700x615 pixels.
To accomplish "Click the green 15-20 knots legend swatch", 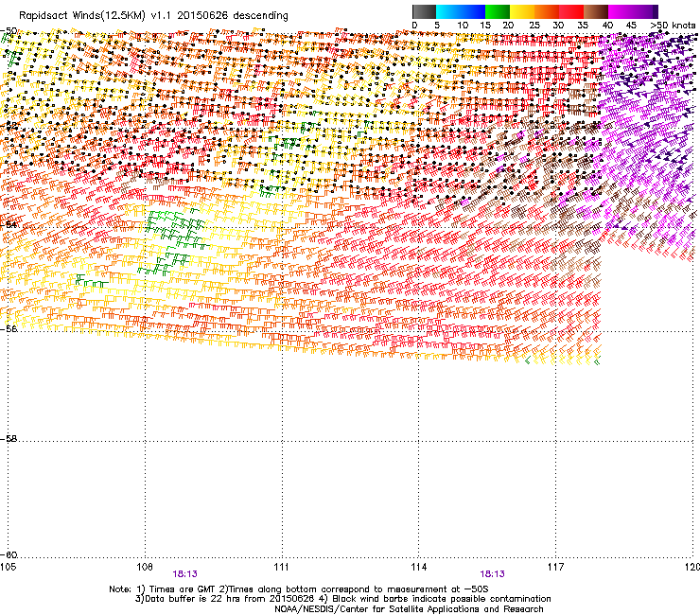I will [x=498, y=11].
